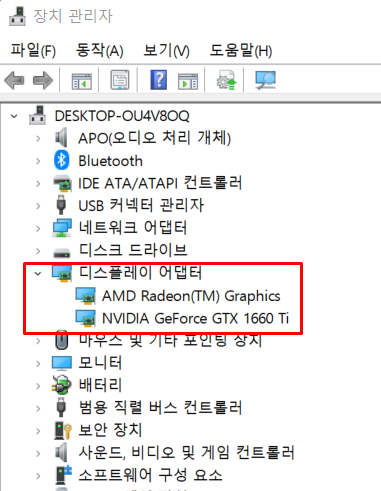The height and width of the screenshot is (491, 381).
Task: Click Scan for hardware changes monitor icon
Action: [x=266, y=80]
